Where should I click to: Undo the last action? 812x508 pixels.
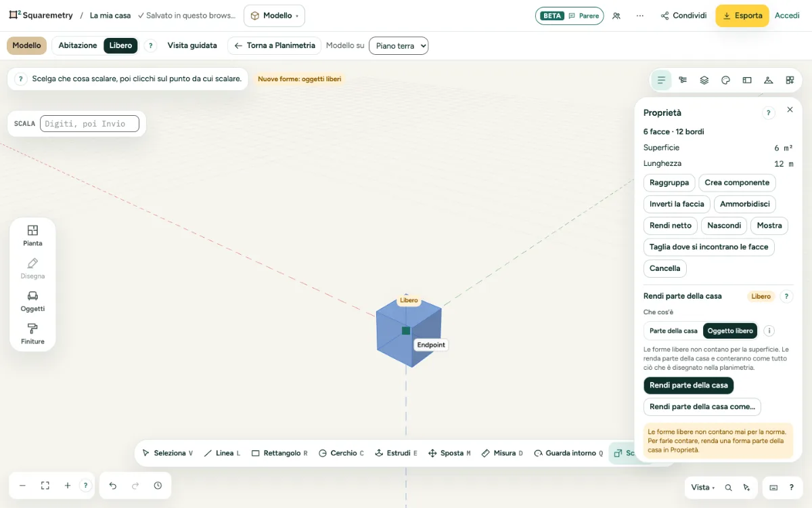click(x=113, y=486)
